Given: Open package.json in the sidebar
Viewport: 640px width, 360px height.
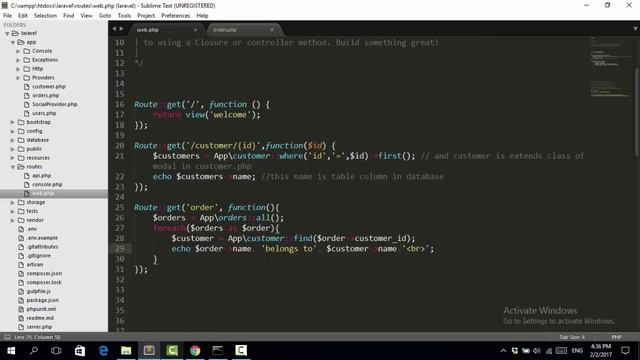Looking at the screenshot, I should 42,300.
